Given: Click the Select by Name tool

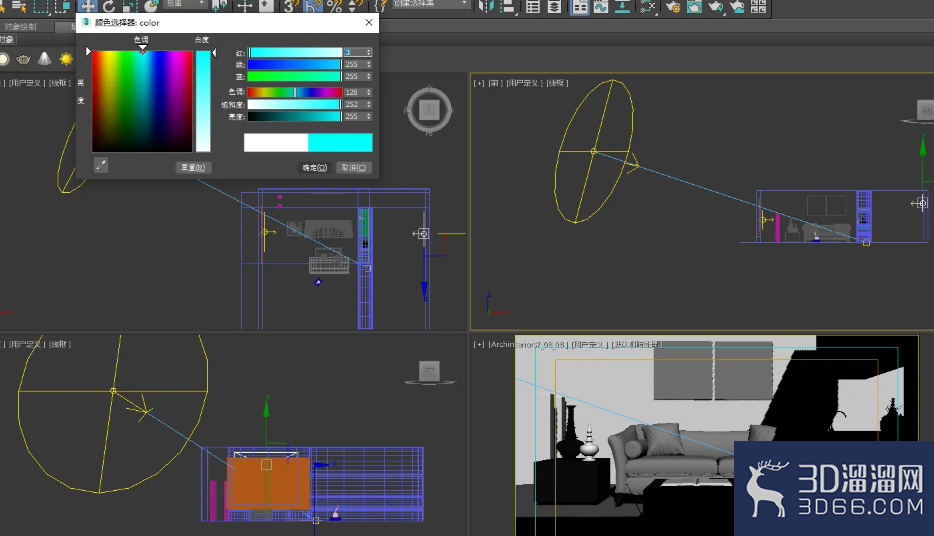Looking at the screenshot, I should (x=19, y=6).
